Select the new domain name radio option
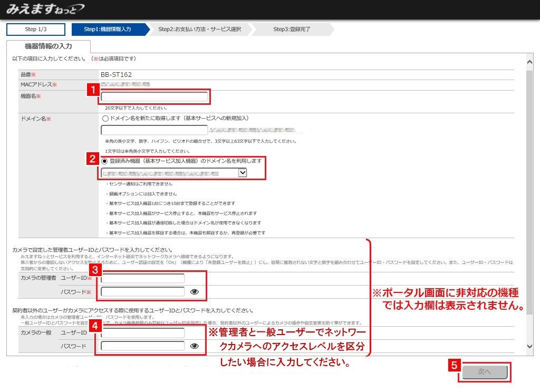Screen dimensions: 540x392 click(105, 119)
